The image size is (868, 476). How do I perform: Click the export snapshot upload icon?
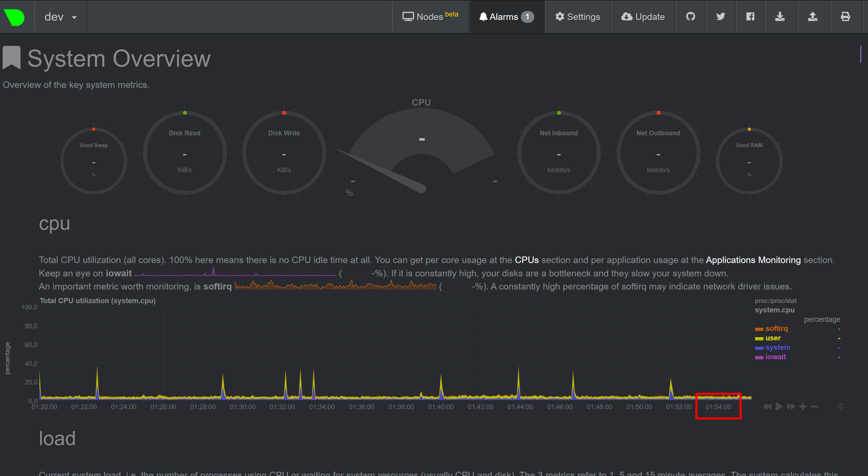tap(813, 17)
